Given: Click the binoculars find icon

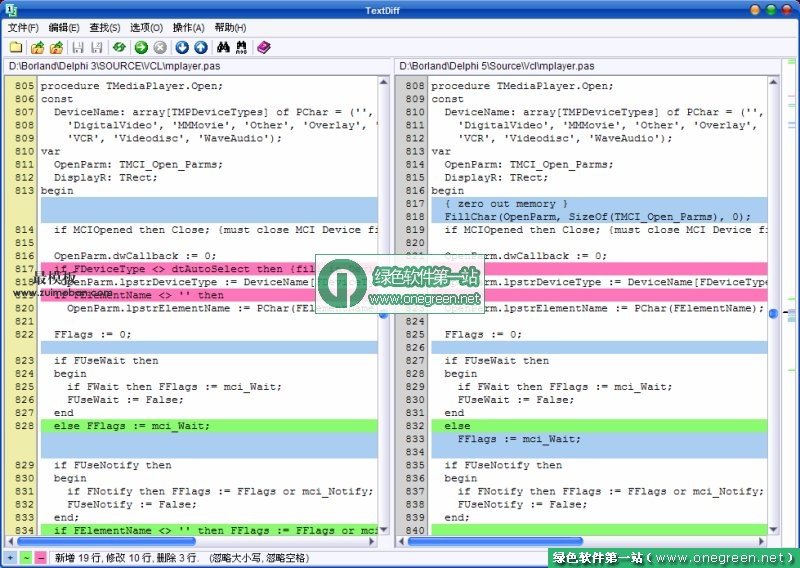Looking at the screenshot, I should click(x=223, y=47).
